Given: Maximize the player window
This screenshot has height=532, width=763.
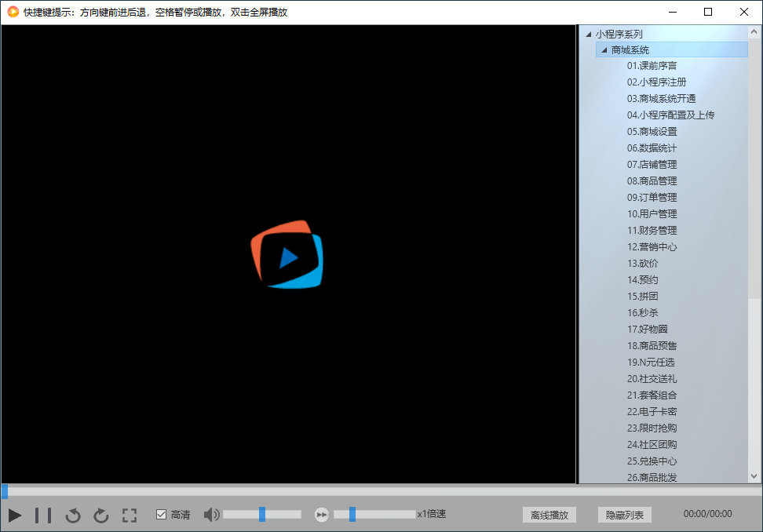Looking at the screenshot, I should [708, 12].
